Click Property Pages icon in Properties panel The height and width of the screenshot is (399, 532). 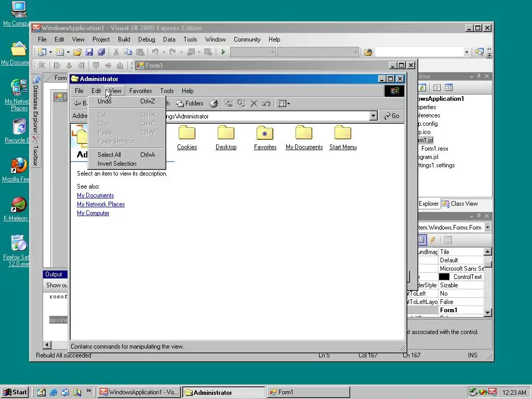(448, 240)
